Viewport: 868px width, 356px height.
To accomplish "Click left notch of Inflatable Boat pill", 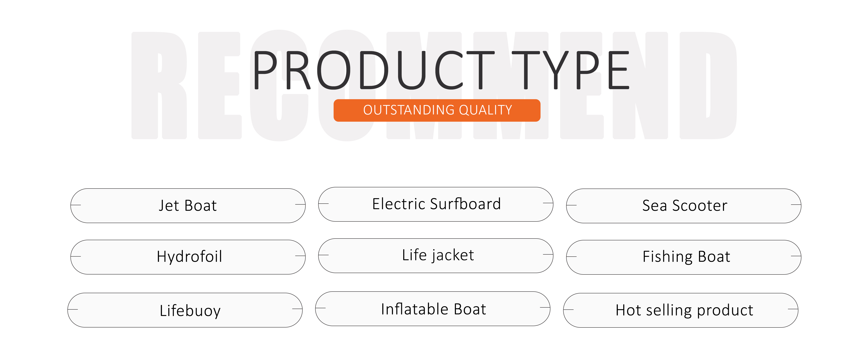I will pos(320,308).
